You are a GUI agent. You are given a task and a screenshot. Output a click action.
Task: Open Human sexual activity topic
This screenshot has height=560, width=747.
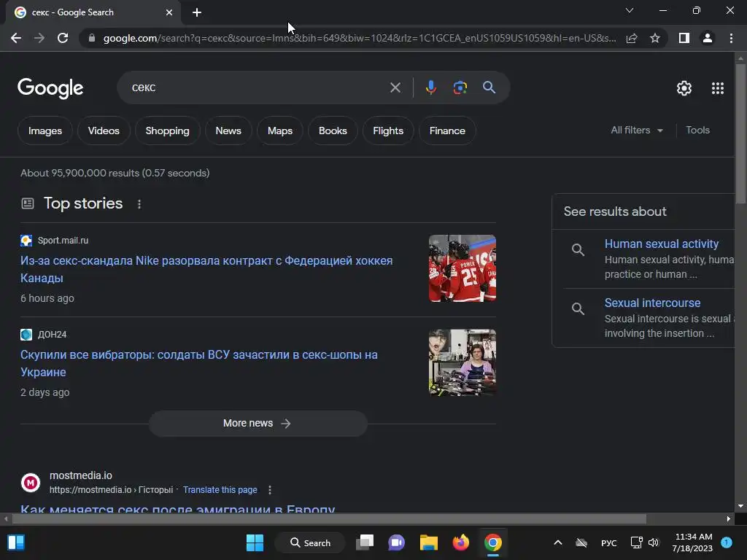661,244
